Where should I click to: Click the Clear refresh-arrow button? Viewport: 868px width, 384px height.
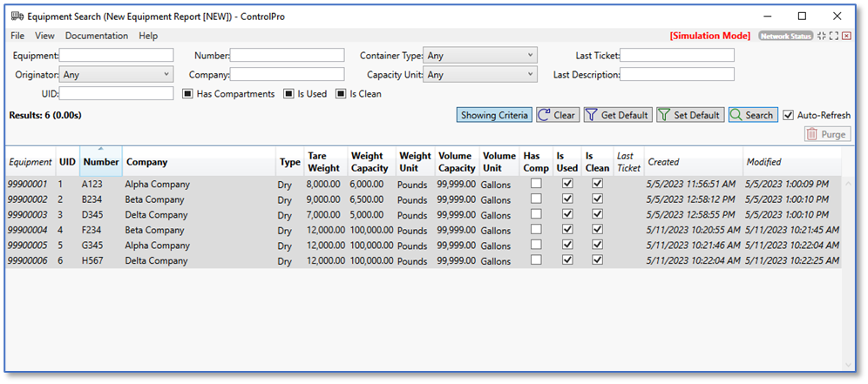click(557, 115)
